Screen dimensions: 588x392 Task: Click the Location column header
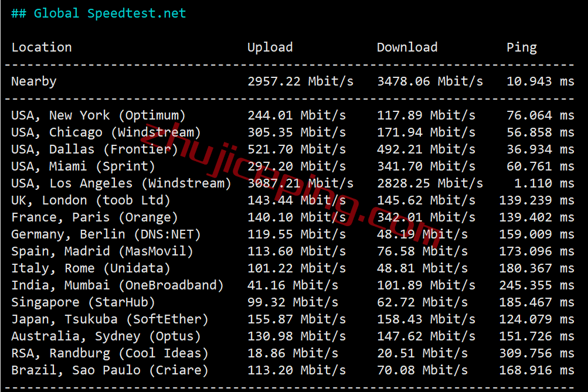[x=42, y=47]
